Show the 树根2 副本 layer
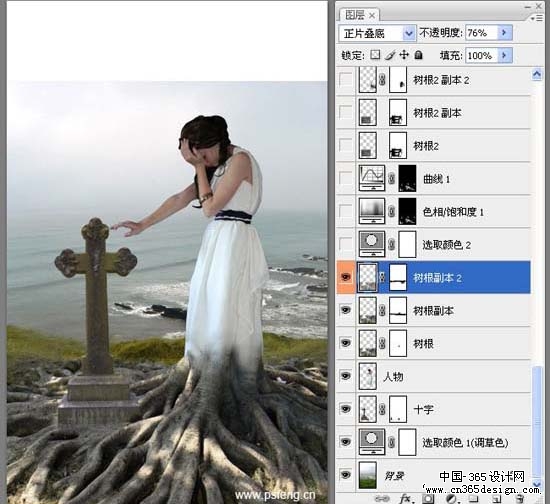 pyautogui.click(x=346, y=112)
